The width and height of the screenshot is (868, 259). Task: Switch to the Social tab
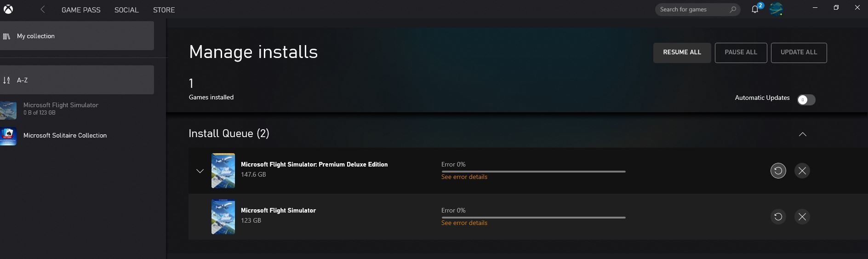click(x=126, y=10)
